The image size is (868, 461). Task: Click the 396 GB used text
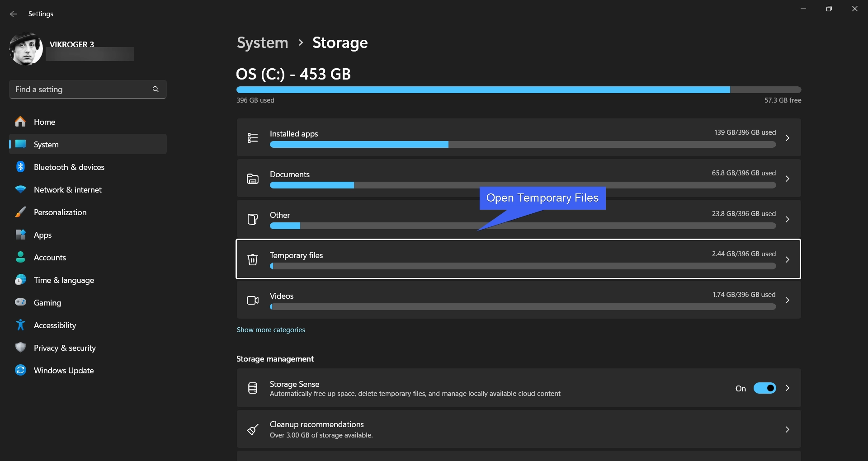(255, 100)
